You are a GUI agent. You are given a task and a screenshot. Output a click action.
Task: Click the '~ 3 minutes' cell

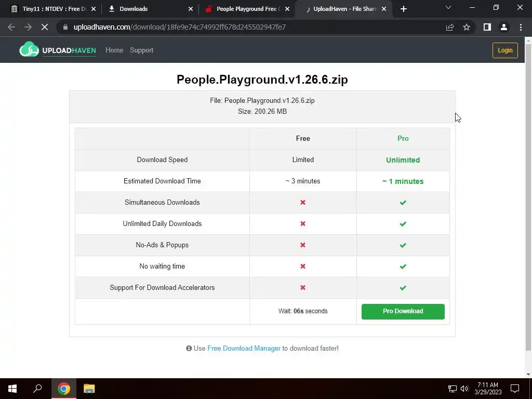point(303,181)
